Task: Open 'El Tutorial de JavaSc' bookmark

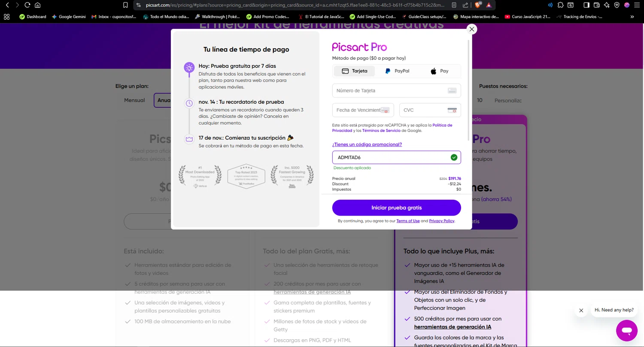Action: tap(321, 17)
